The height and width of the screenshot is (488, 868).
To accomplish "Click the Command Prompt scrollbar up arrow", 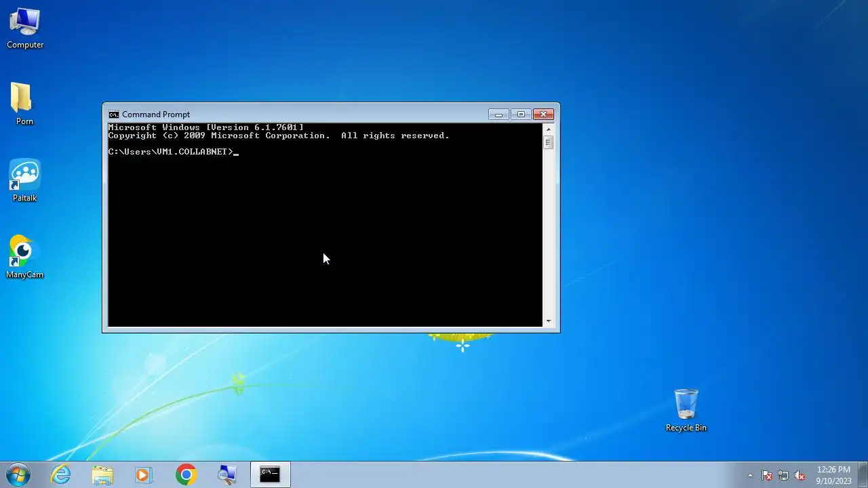I will pyautogui.click(x=549, y=129).
